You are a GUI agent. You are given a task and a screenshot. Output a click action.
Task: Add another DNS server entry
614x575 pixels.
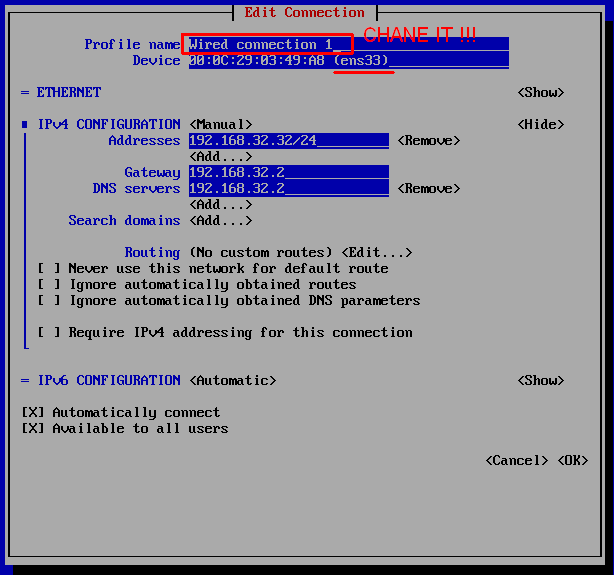click(x=221, y=204)
